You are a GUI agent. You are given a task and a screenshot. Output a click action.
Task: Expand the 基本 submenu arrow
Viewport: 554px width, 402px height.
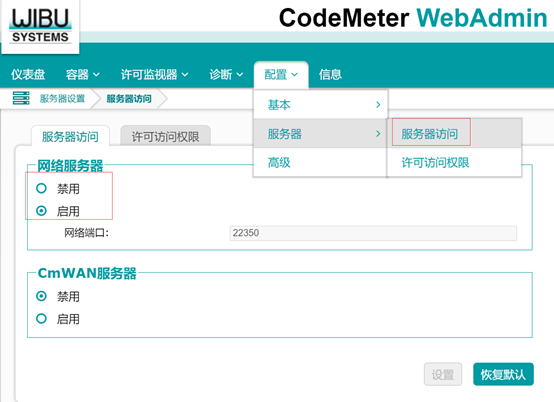click(378, 105)
